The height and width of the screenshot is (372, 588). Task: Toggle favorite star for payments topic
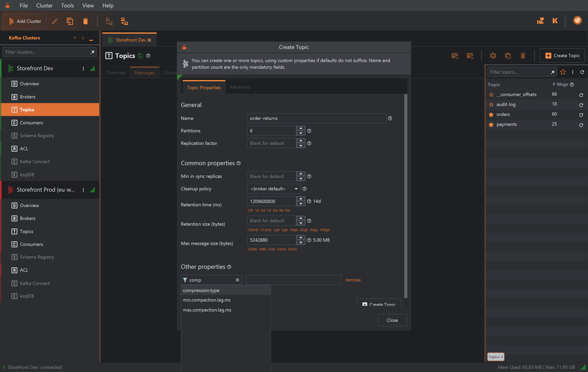(491, 125)
